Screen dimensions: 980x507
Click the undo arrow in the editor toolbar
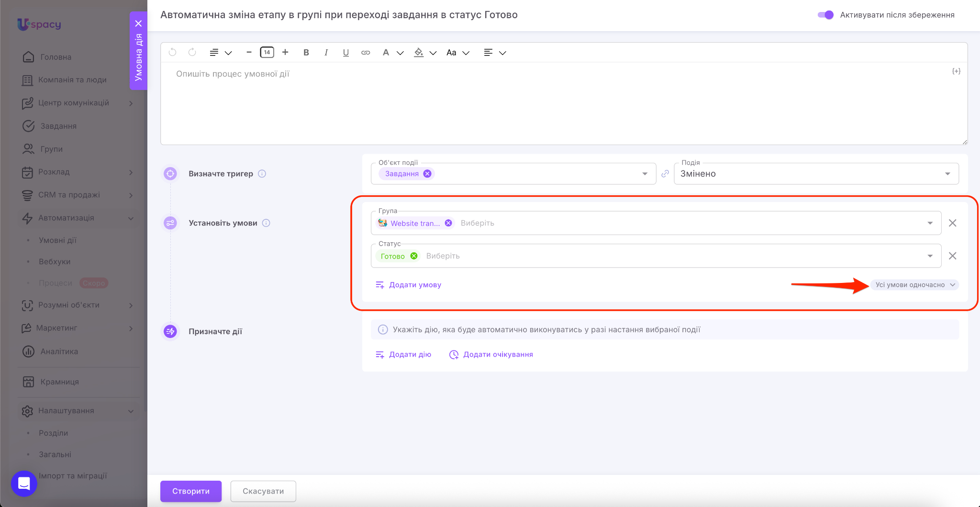[x=173, y=52]
